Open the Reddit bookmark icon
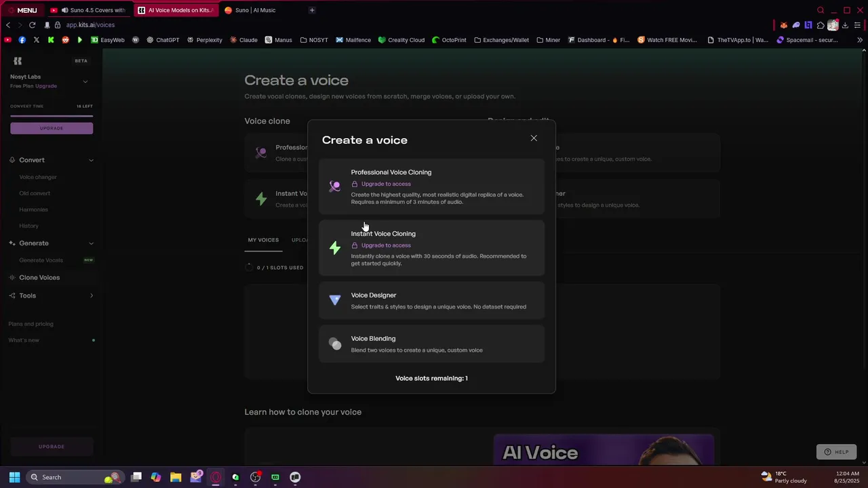The height and width of the screenshot is (488, 868). [65, 40]
